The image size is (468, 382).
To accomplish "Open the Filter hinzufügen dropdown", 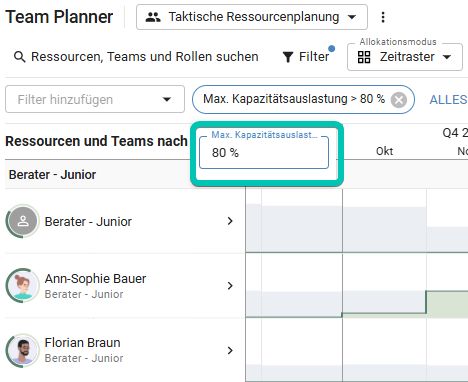I will pyautogui.click(x=95, y=99).
